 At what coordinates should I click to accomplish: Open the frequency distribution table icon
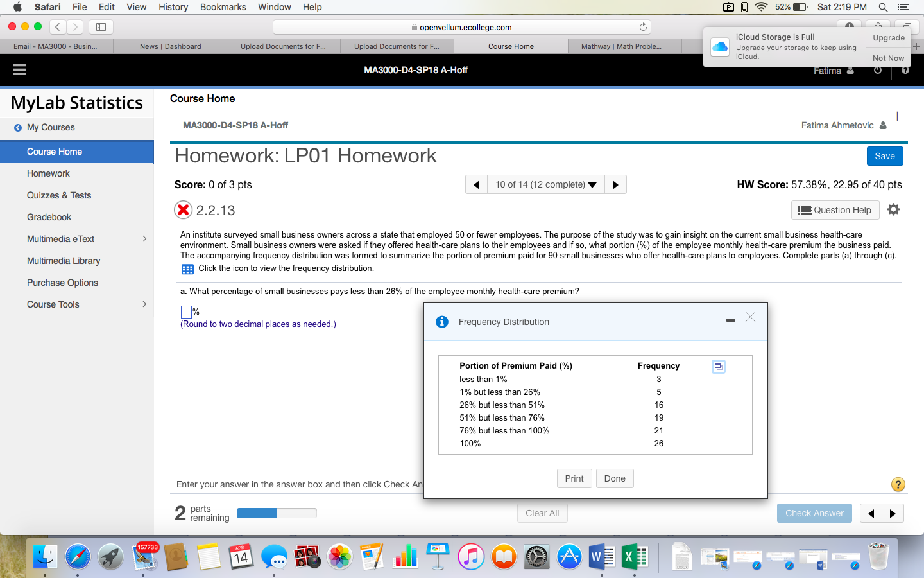pyautogui.click(x=187, y=268)
